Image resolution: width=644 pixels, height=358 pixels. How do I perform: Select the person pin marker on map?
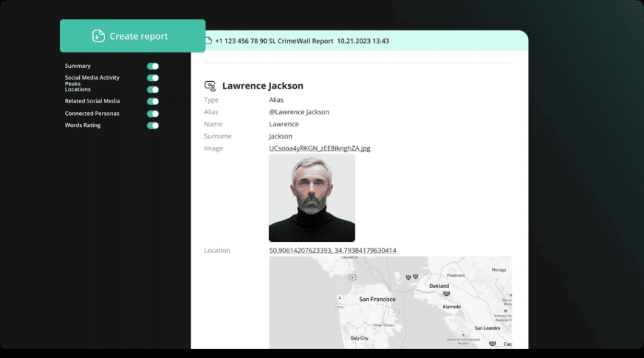point(340,297)
